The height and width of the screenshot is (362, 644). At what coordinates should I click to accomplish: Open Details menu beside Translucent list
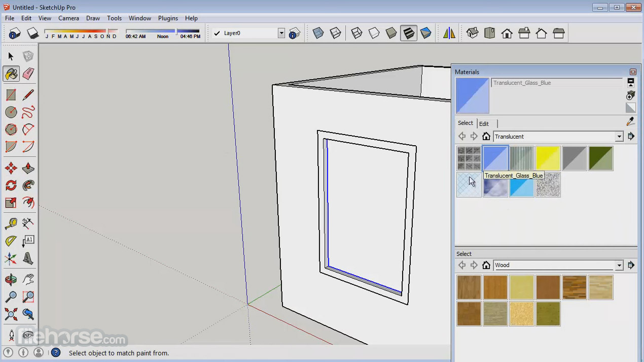pos(631,137)
